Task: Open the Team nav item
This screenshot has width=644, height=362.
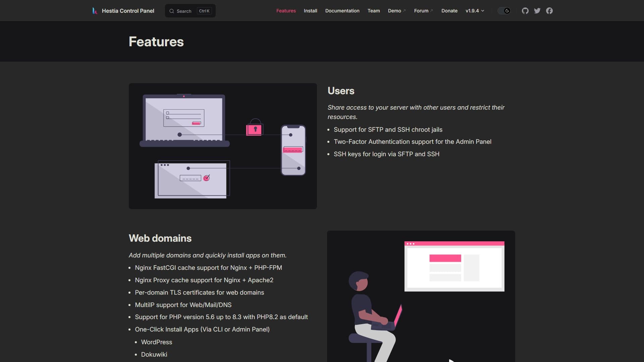Action: 374,11
